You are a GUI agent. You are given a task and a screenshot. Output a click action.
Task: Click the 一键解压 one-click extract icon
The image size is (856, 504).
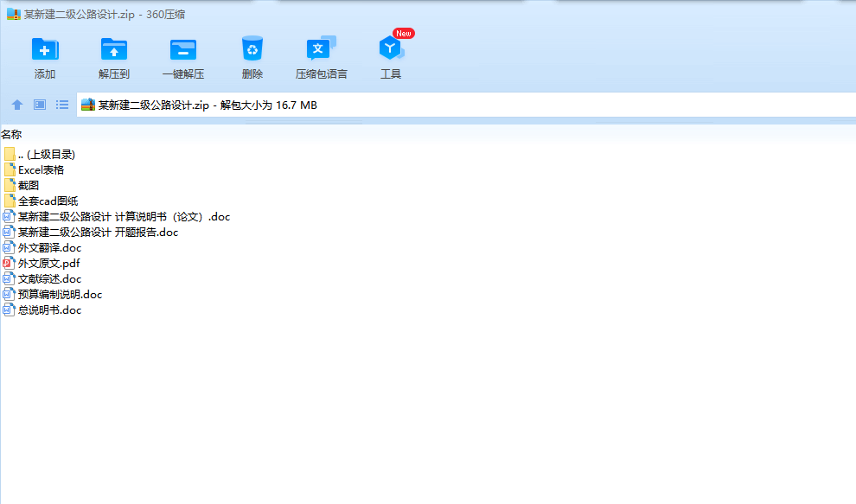coord(183,49)
